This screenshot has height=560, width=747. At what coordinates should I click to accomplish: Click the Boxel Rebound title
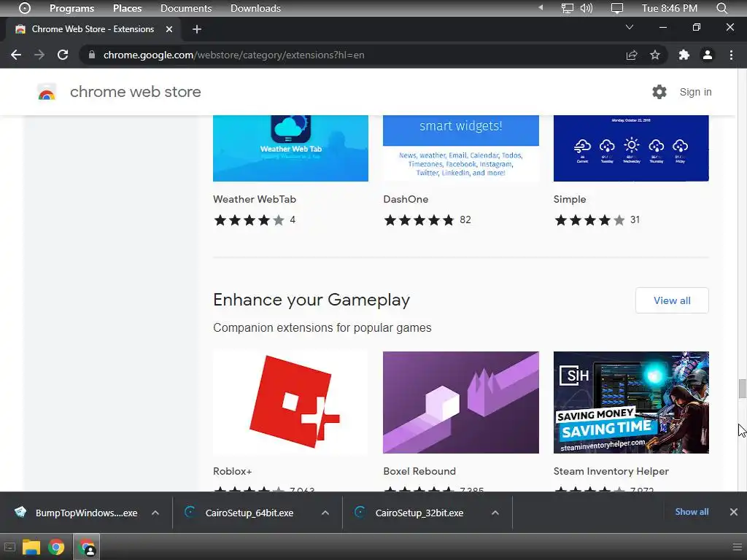click(419, 471)
